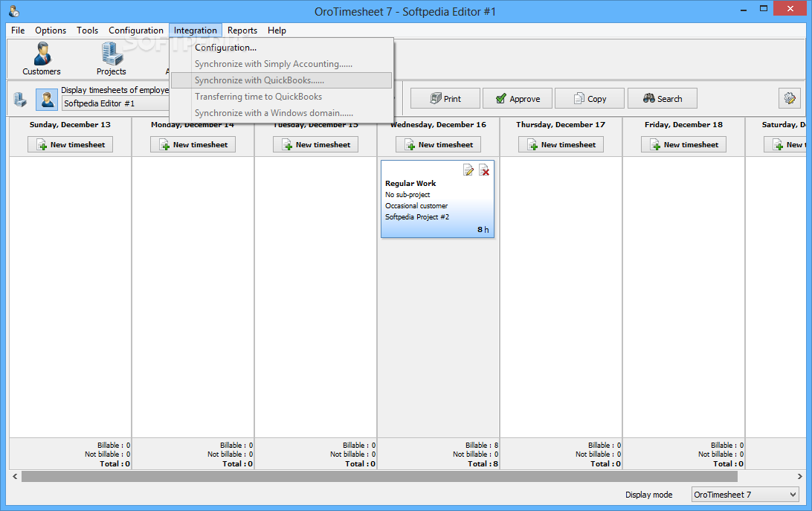Approve the timesheets
The image size is (812, 511).
coord(518,98)
